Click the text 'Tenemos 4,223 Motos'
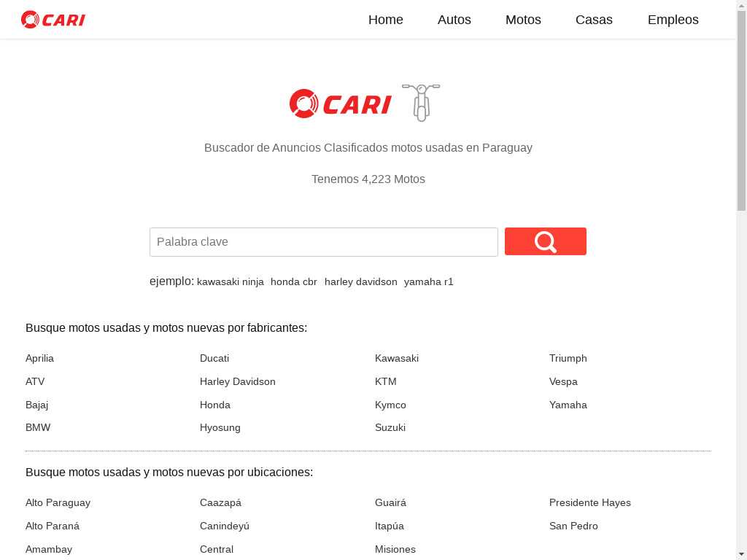This screenshot has height=560, width=747. click(x=368, y=179)
